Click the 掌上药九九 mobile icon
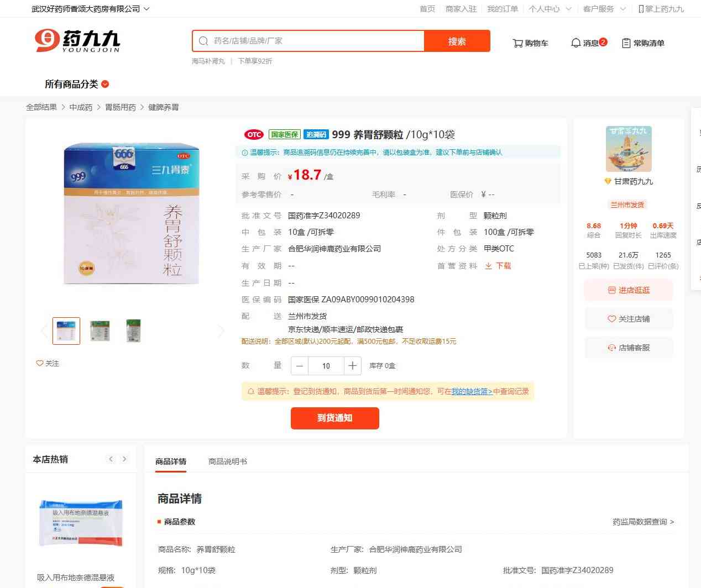The image size is (701, 588). coord(641,9)
